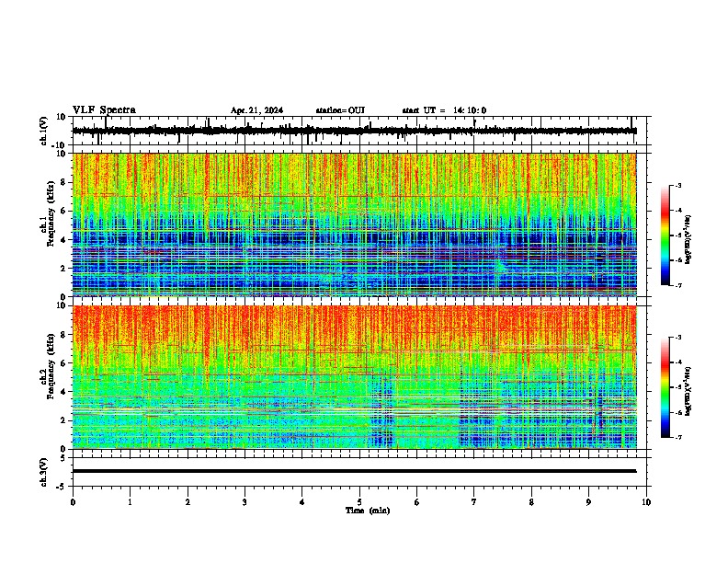The width and height of the screenshot is (728, 563).
Task: Click the "-7" label on ch.2 colorbar
Action: click(677, 437)
